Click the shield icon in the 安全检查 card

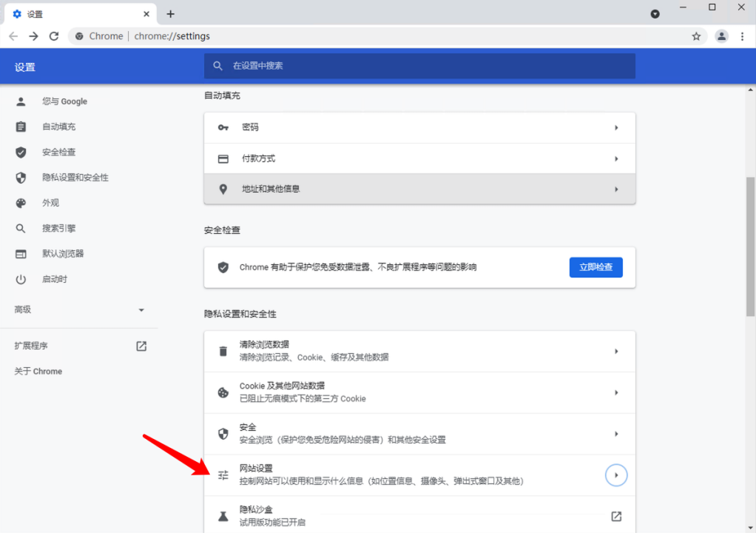tap(223, 267)
